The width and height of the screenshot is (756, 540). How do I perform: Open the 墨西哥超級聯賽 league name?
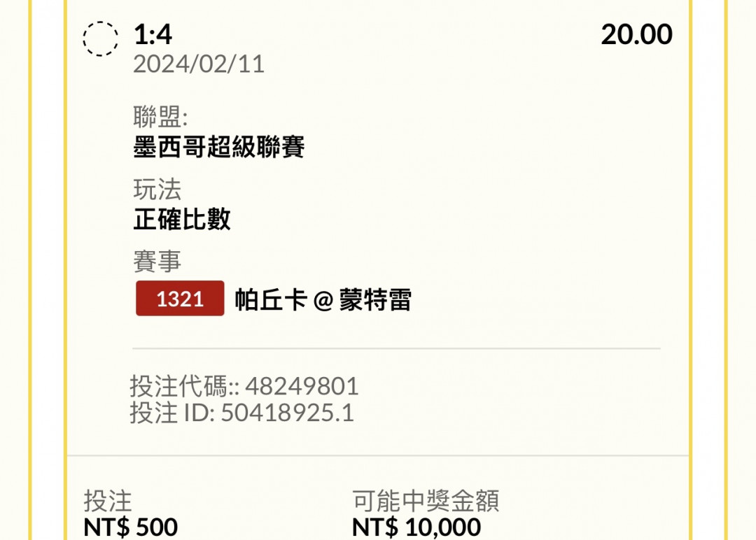coord(219,147)
